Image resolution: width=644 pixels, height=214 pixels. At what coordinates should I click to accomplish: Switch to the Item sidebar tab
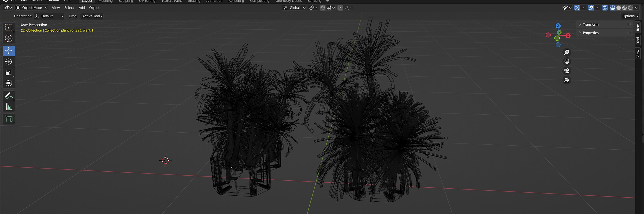coord(638,27)
